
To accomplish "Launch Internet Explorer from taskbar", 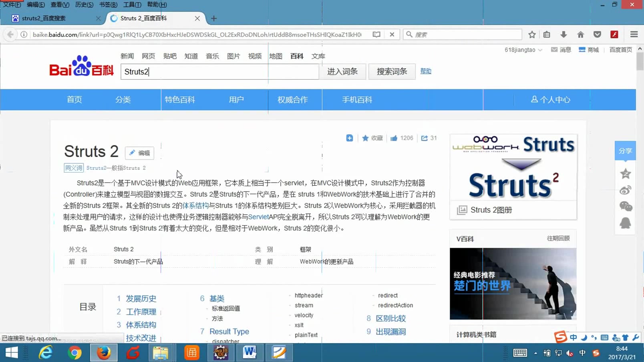I will pyautogui.click(x=45, y=353).
